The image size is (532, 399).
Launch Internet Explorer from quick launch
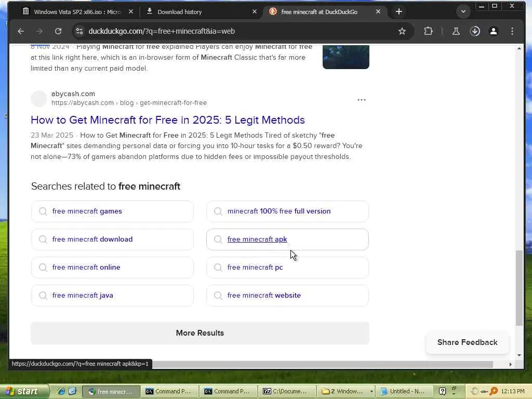pos(61,392)
